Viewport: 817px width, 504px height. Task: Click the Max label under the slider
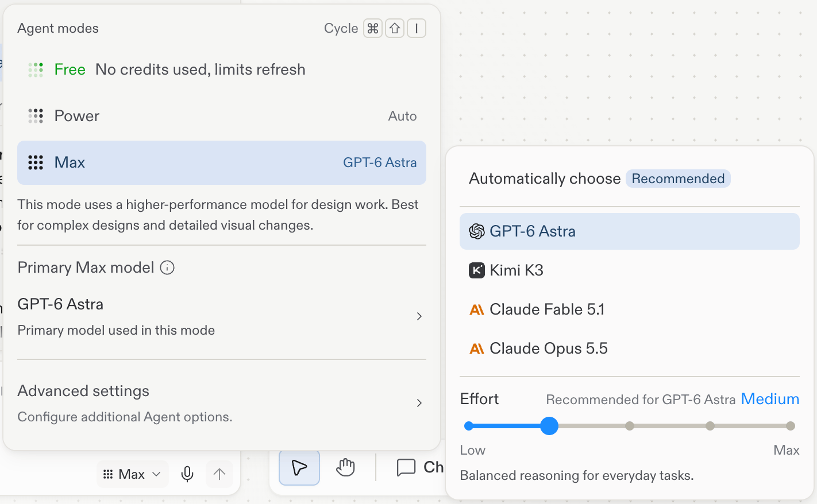(x=787, y=450)
